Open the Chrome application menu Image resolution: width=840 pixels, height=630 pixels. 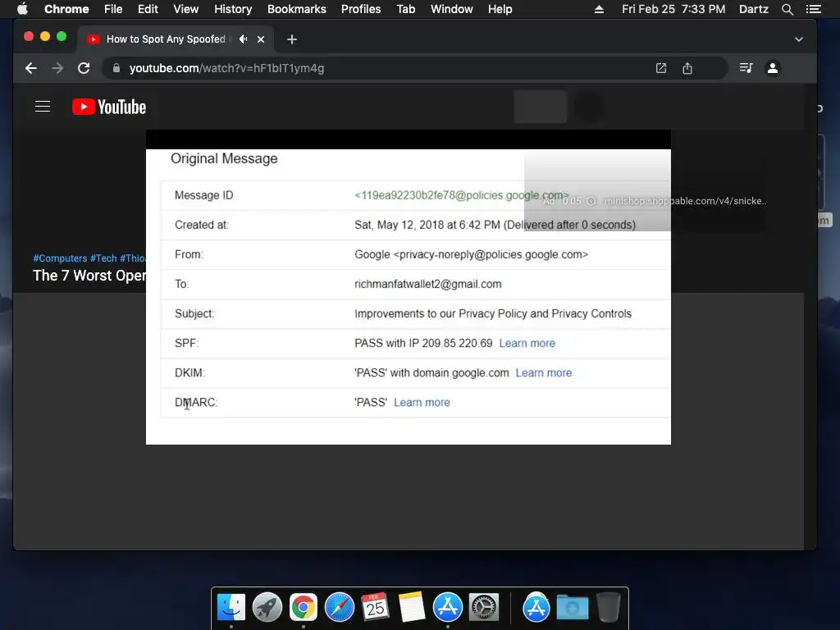click(66, 9)
